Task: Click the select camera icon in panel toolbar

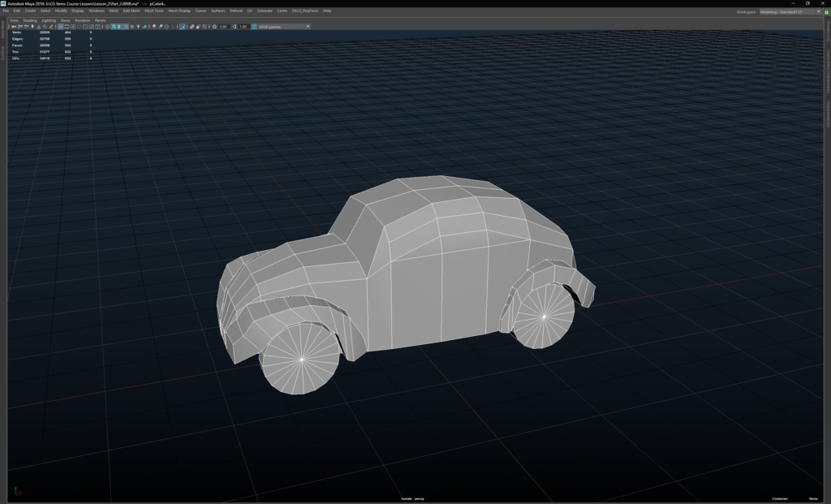Action: click(14, 27)
